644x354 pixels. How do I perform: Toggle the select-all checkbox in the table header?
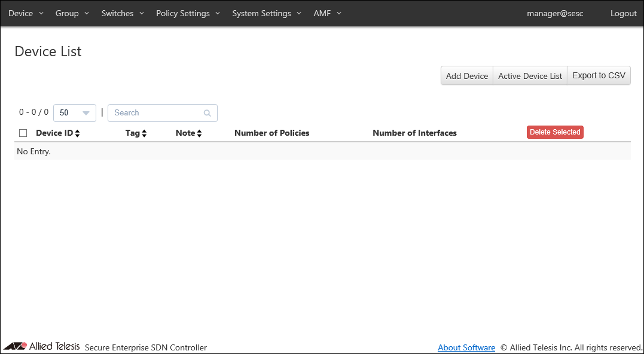[x=23, y=133]
